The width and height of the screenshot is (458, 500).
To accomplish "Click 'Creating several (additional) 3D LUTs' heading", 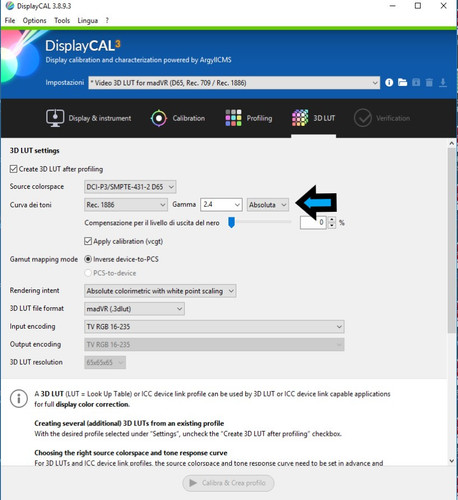I will click(x=129, y=423).
